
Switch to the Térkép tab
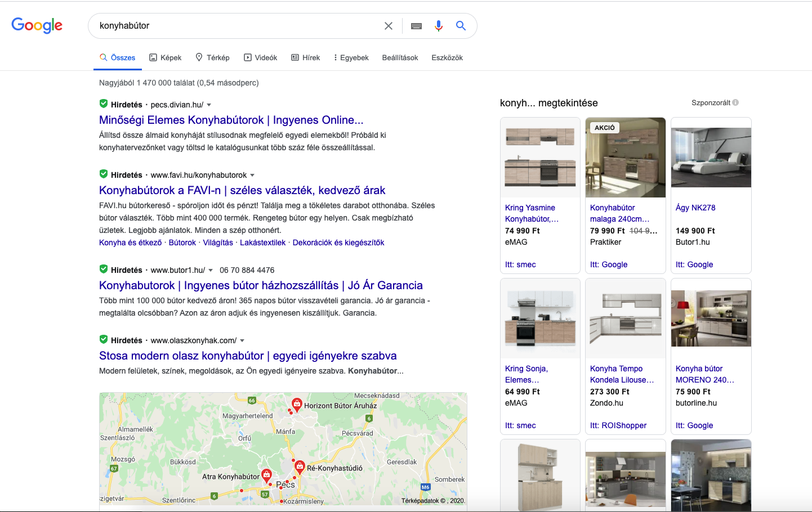point(212,57)
